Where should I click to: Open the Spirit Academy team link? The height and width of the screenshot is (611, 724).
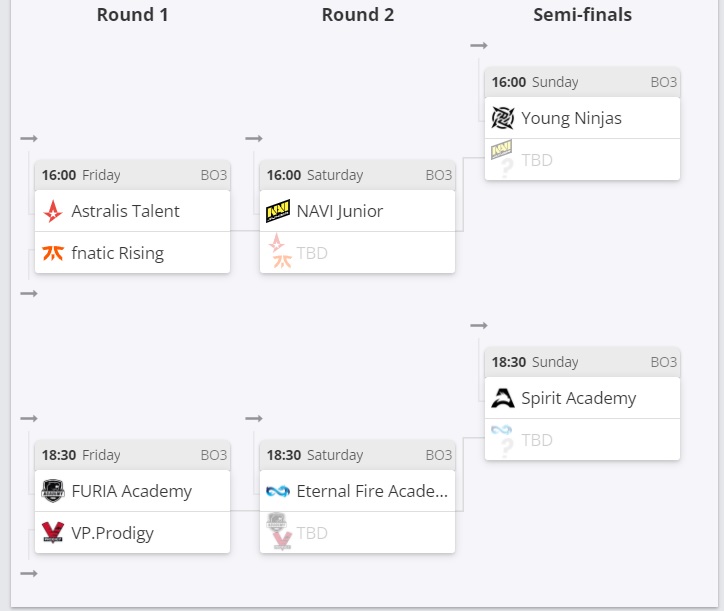point(578,398)
